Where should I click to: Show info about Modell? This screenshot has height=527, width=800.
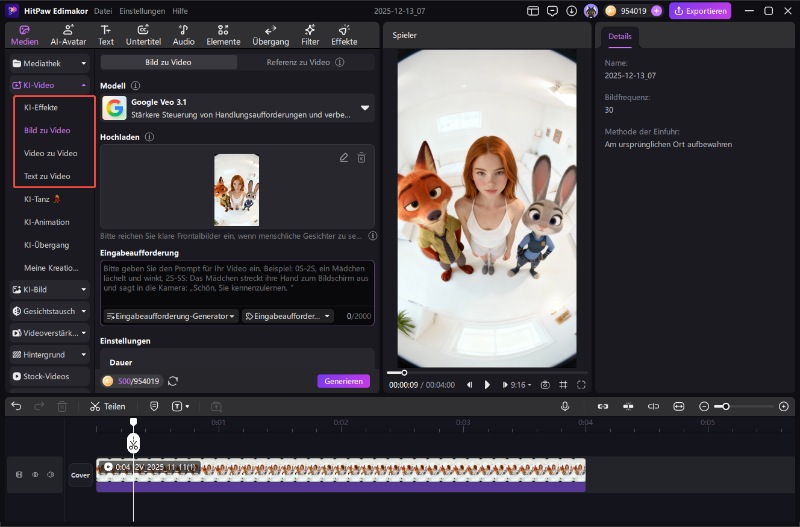[135, 86]
